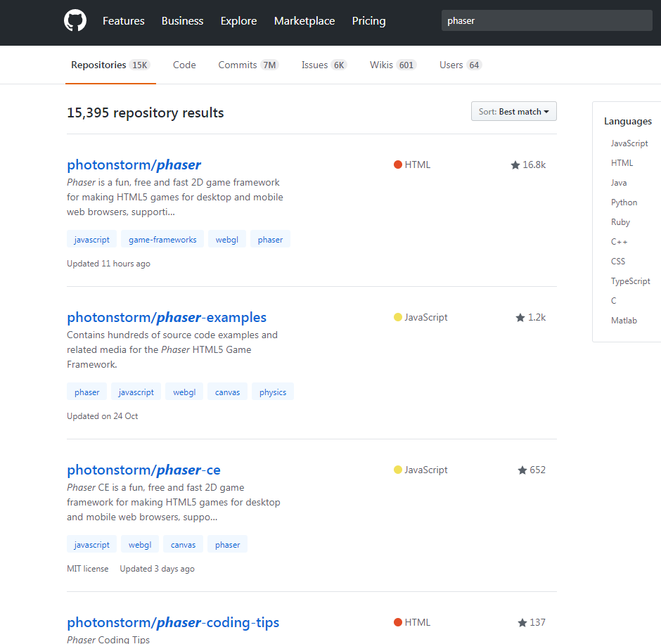Click webgl tag under phaser-ce
Viewport: 661px width, 644px height.
click(140, 544)
